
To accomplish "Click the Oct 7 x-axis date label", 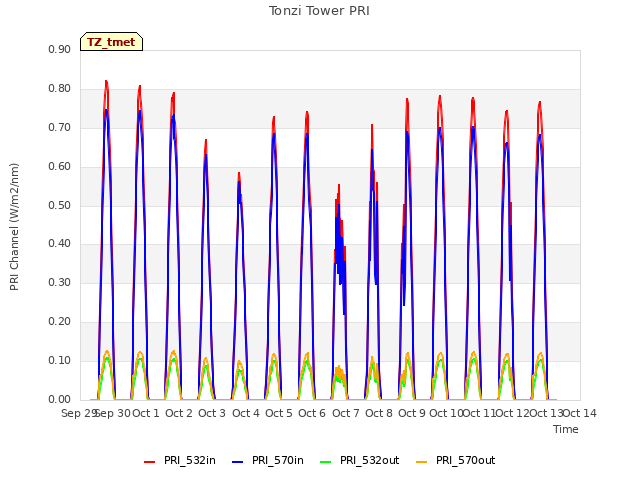I will 346,413.
